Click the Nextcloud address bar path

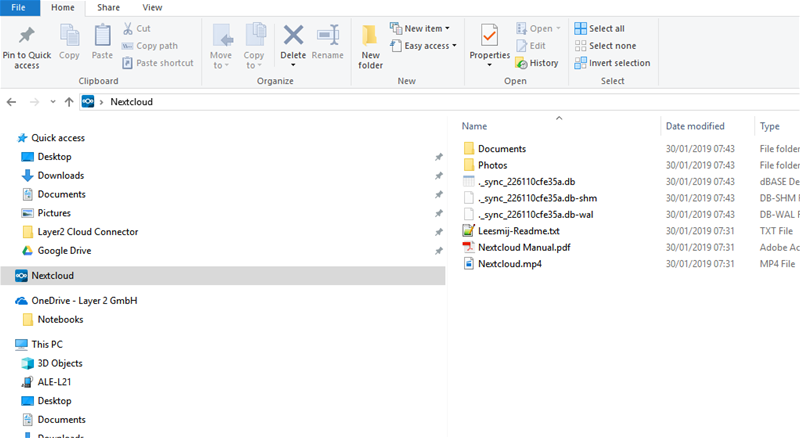[131, 102]
